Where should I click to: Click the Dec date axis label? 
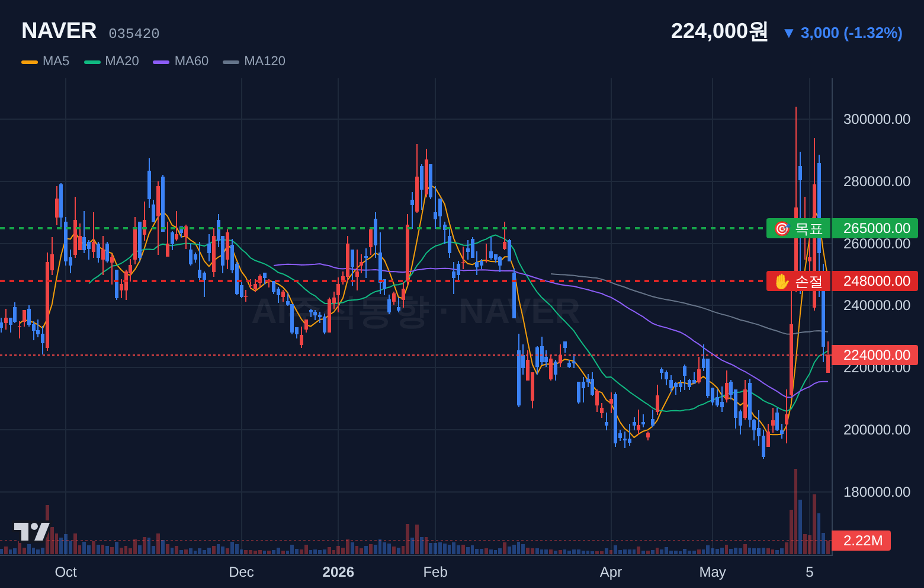point(241,572)
